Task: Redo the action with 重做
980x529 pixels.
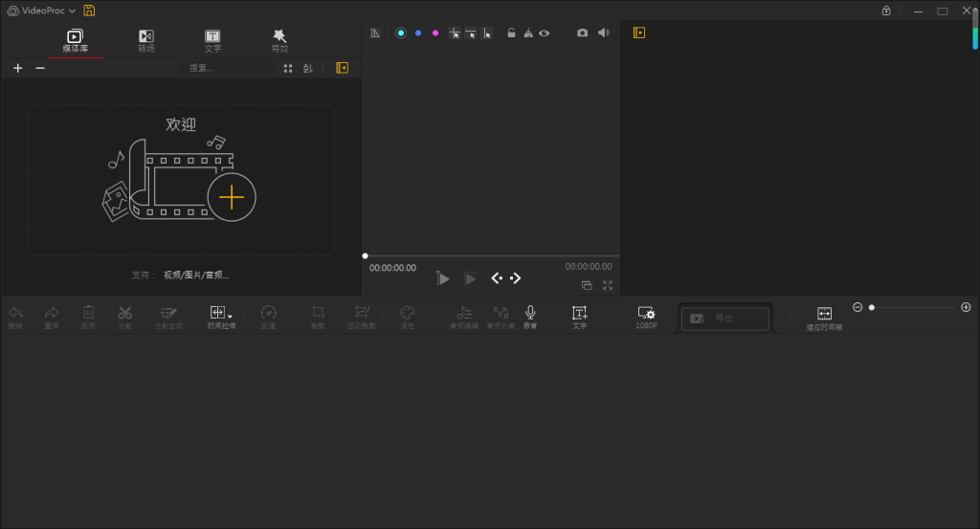Action: click(52, 317)
